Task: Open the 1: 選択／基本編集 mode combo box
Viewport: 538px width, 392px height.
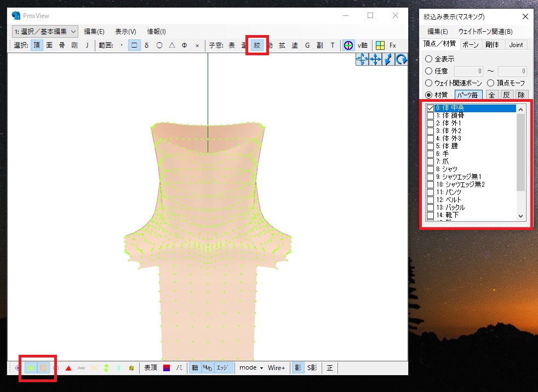Action: tap(45, 32)
